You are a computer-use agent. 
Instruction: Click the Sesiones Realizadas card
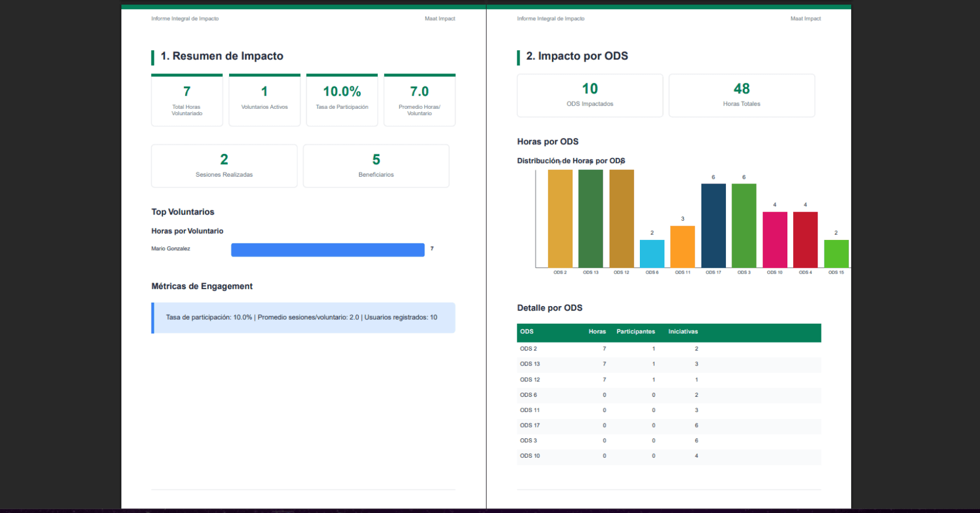coord(224,166)
